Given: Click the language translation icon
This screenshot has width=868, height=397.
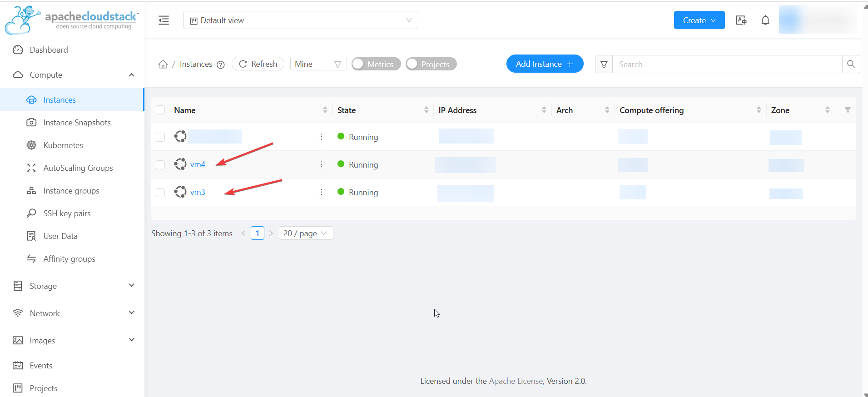Looking at the screenshot, I should (x=741, y=20).
